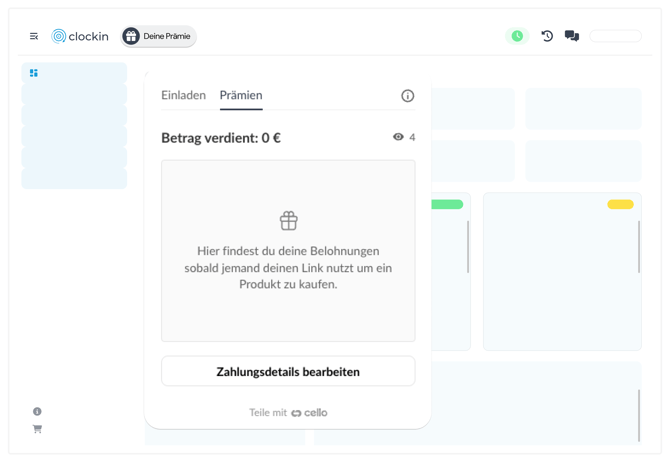This screenshot has height=462, width=670.
Task: Click the scrollbar in the right card
Action: coord(638,247)
